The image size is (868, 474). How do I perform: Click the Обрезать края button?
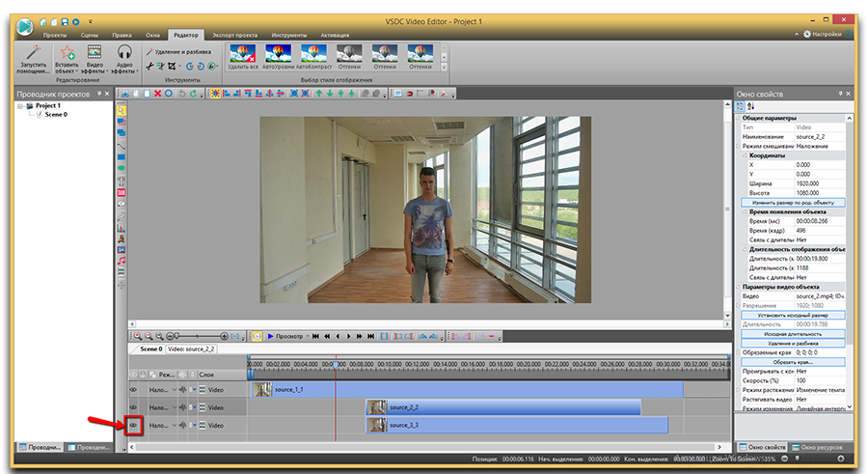793,362
